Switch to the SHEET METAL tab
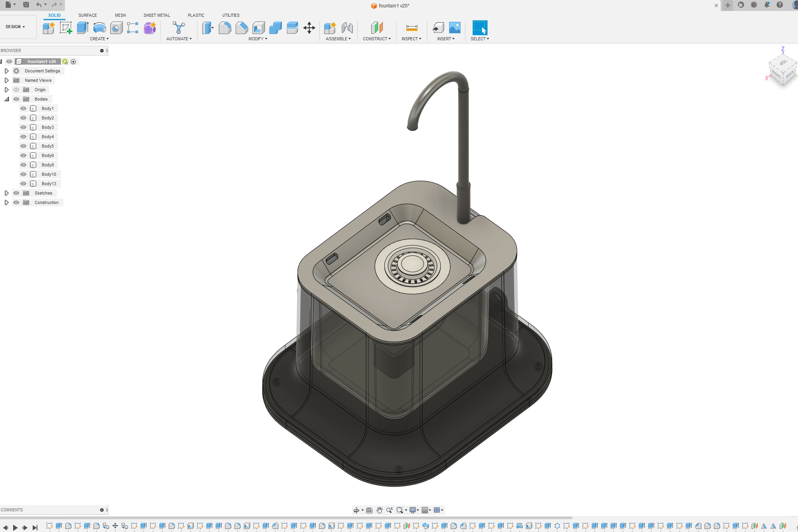 click(x=157, y=15)
